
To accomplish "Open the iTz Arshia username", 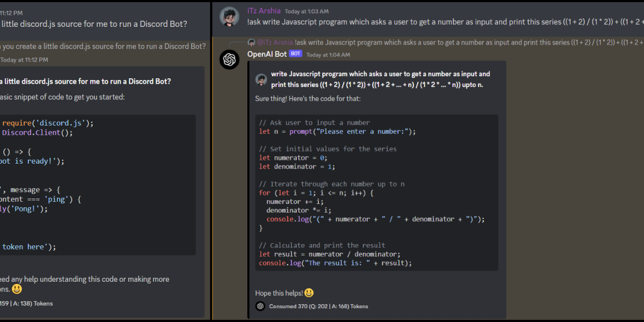I will [x=264, y=10].
